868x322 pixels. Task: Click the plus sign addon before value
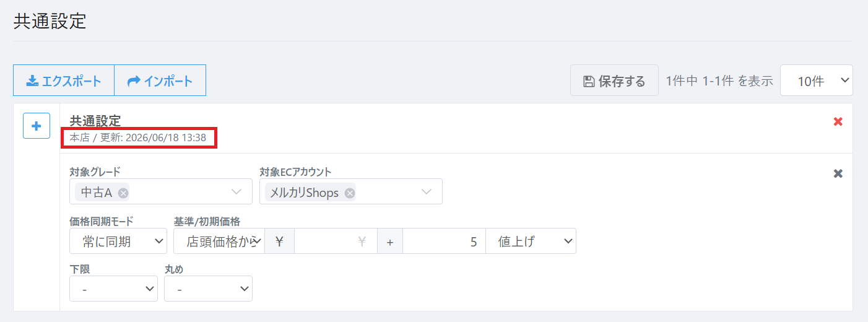click(x=390, y=241)
